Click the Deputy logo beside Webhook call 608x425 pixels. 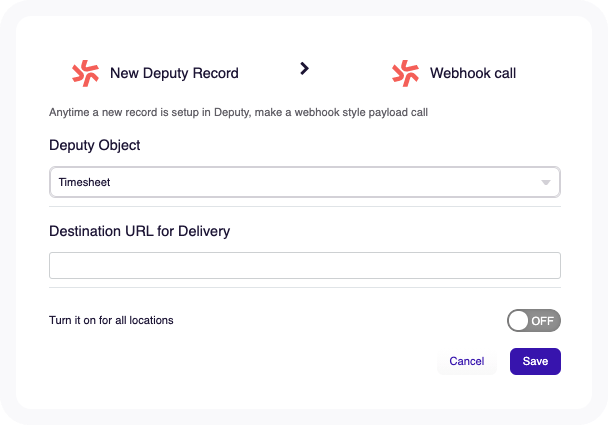[x=406, y=73]
